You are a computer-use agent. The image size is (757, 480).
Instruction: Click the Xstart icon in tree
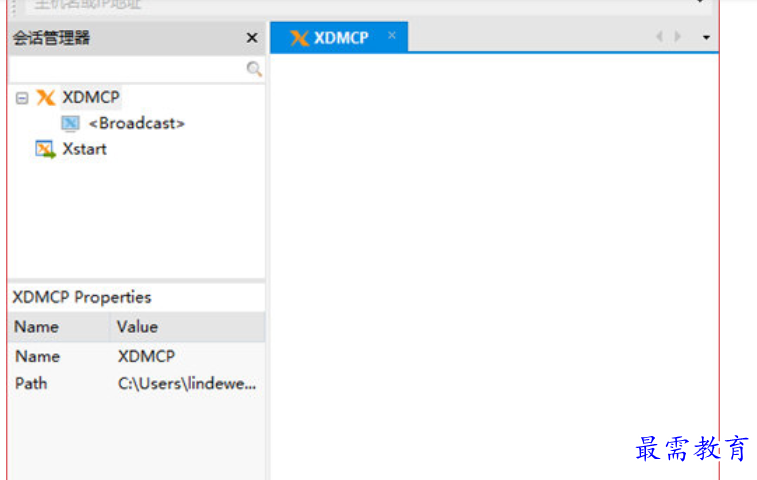[45, 149]
